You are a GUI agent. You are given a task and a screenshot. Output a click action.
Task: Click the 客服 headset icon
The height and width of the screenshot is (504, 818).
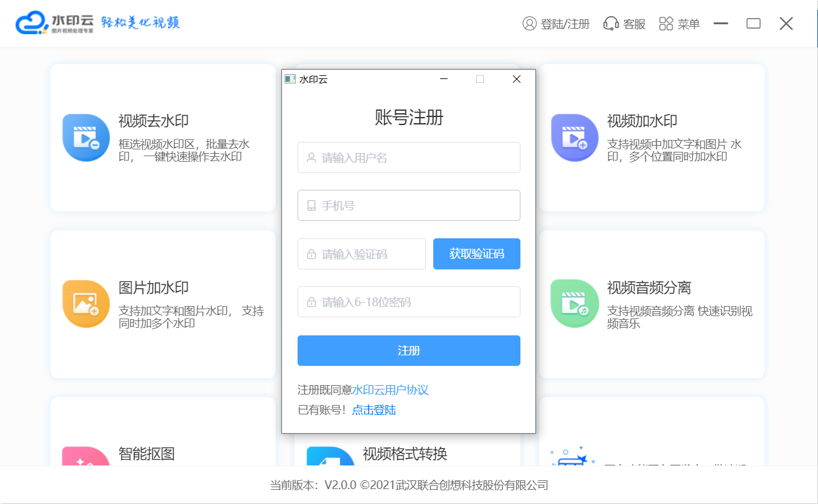[x=611, y=24]
